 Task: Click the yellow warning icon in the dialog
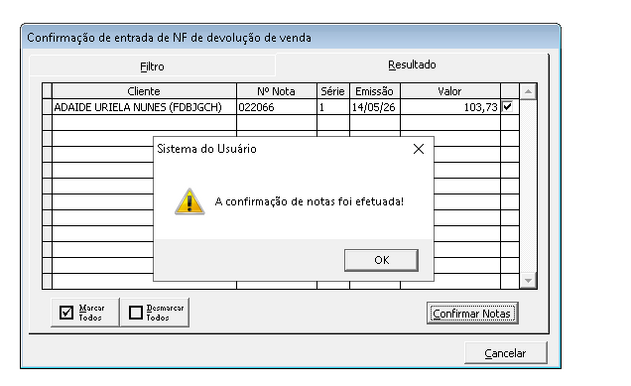(190, 201)
